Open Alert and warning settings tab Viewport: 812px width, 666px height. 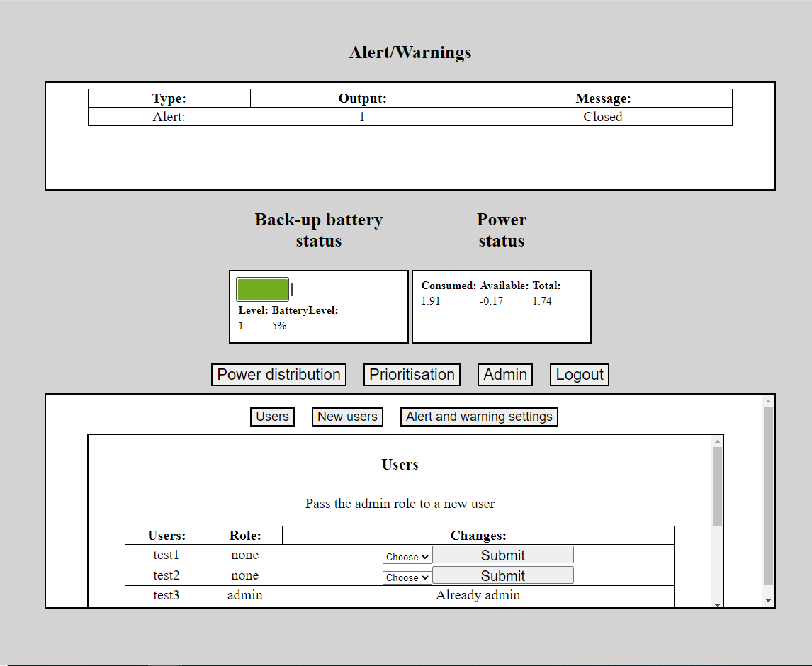[x=479, y=417]
